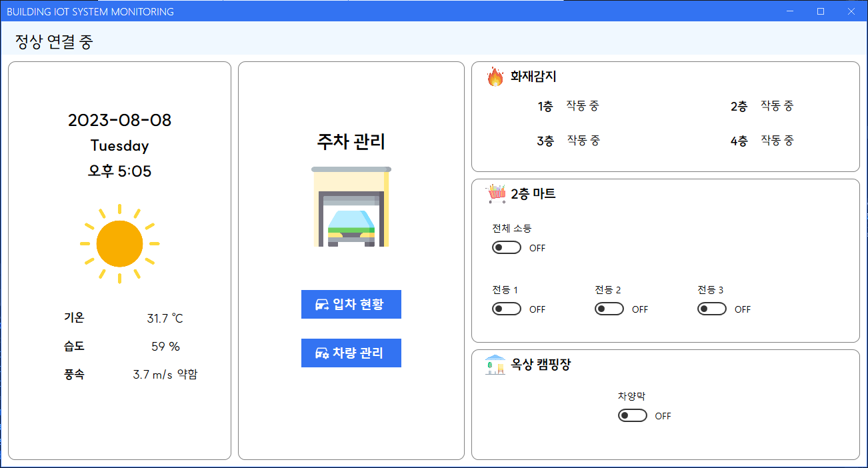Click the wind speed value 3.7 m/s 약함
The height and width of the screenshot is (468, 868).
(x=165, y=375)
